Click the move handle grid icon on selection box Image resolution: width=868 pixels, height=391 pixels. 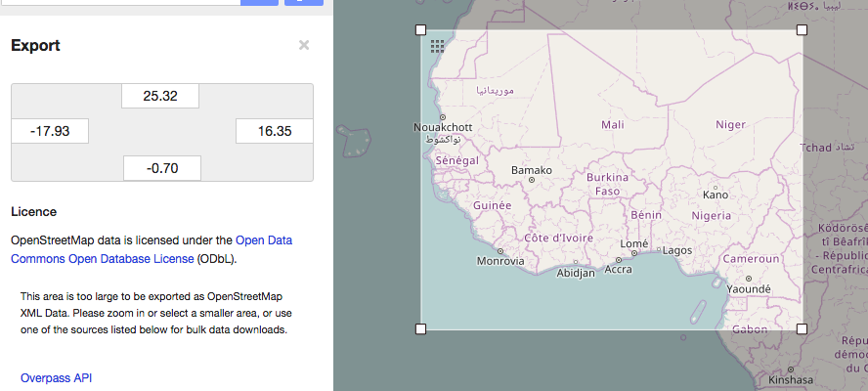(x=437, y=45)
